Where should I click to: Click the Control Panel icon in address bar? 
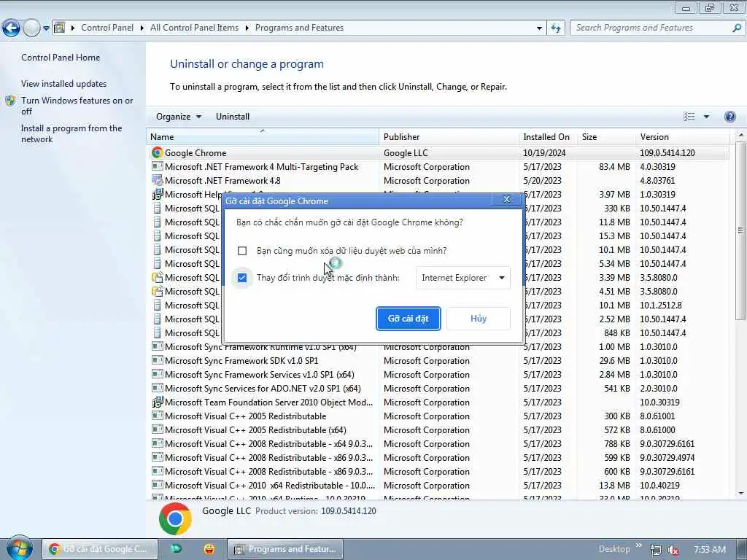(x=60, y=28)
